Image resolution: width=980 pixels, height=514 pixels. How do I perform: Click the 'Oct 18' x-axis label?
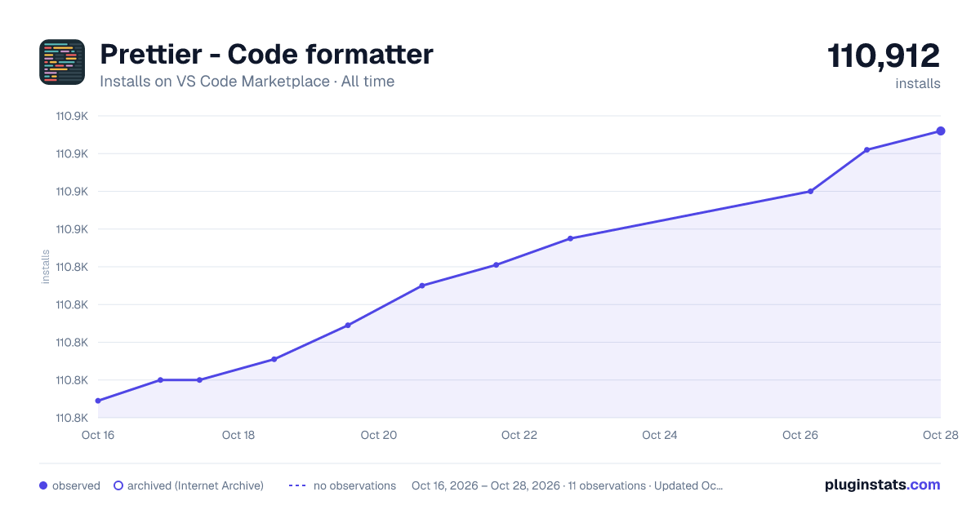pyautogui.click(x=238, y=435)
